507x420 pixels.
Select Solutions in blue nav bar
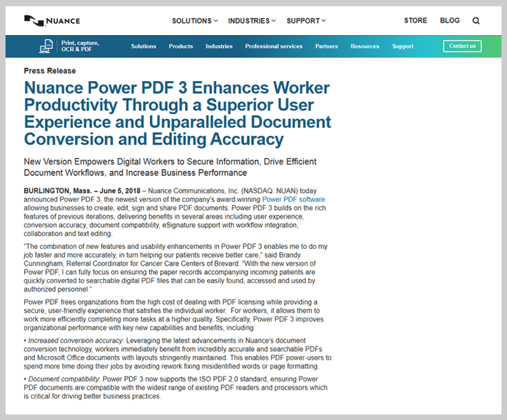coord(144,46)
